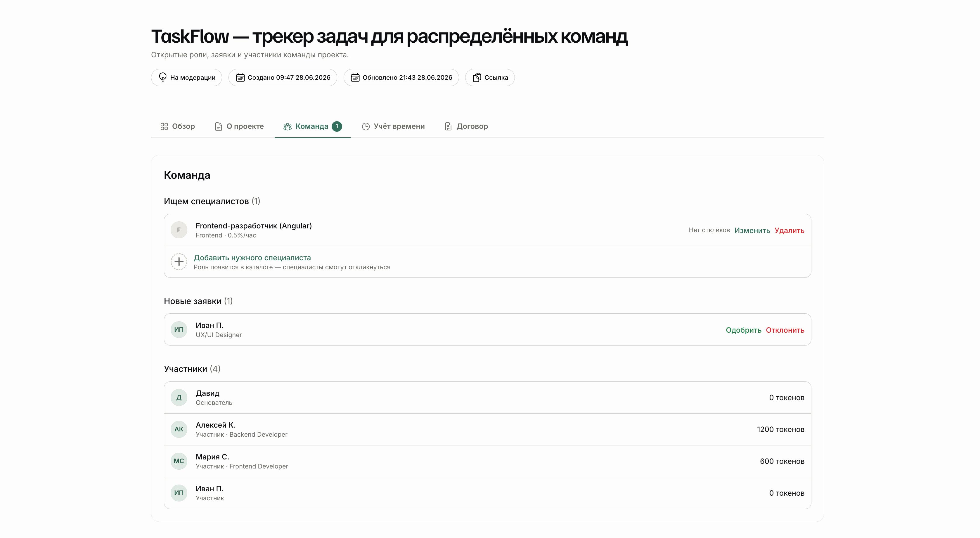
Task: Click the Нет откликов label
Action: click(709, 230)
